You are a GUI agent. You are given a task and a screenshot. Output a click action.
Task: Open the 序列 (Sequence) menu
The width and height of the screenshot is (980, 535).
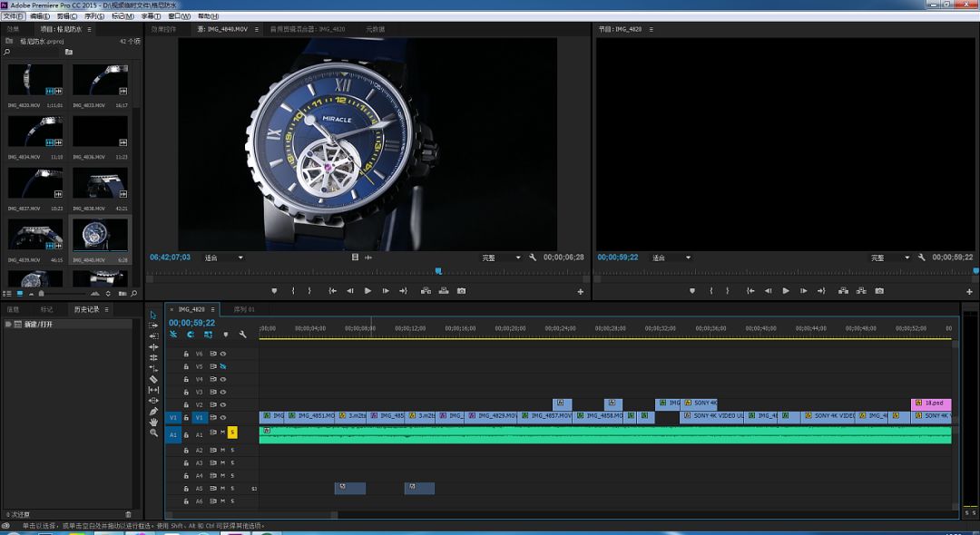(93, 16)
